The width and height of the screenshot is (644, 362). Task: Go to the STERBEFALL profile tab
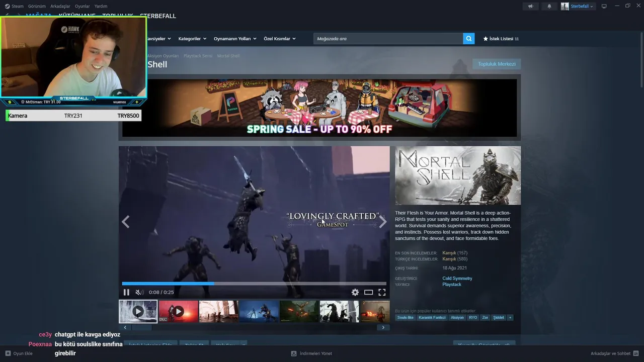coord(158,16)
